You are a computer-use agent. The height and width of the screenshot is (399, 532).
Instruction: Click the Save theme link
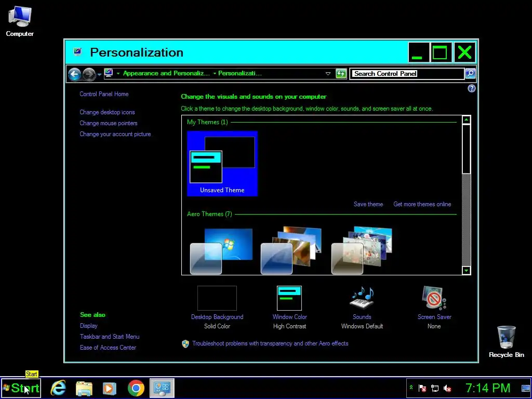tap(368, 204)
